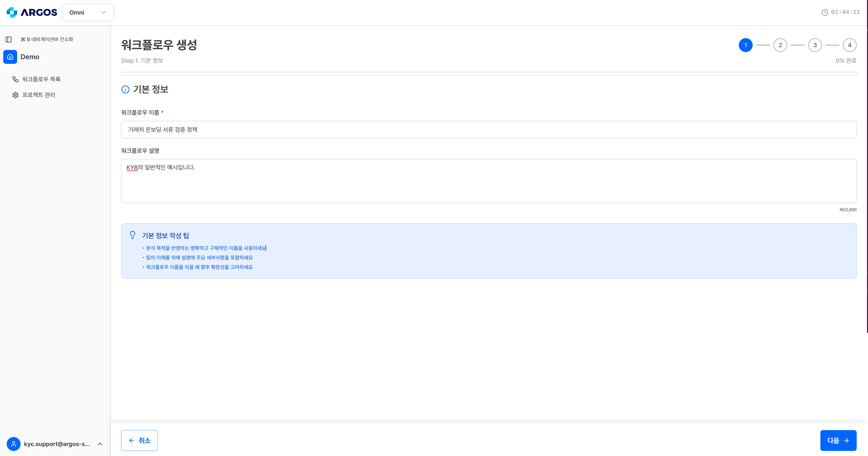The width and height of the screenshot is (868, 456).
Task: Click the 워크플로우 생성 page title
Action: 159,45
